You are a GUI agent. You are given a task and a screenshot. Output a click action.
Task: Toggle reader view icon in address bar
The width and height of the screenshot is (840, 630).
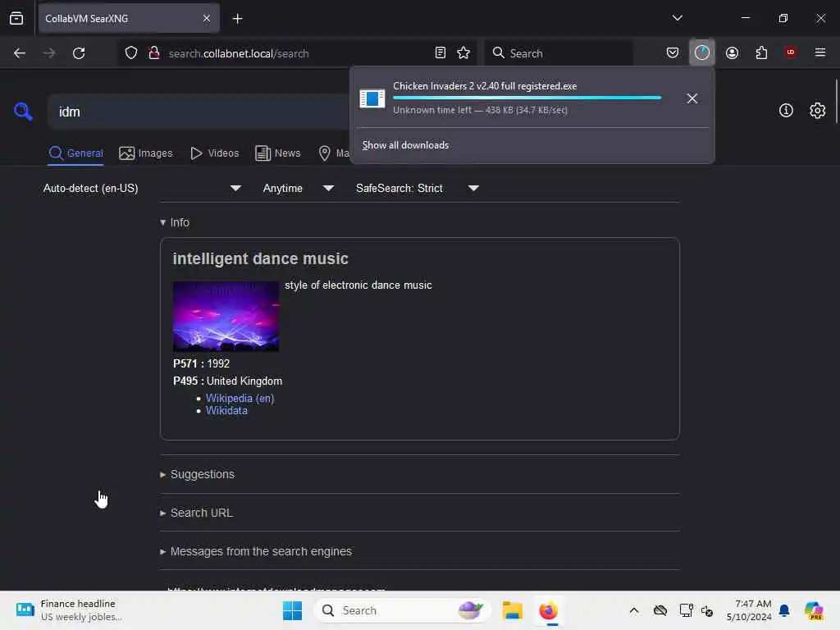[x=441, y=53]
